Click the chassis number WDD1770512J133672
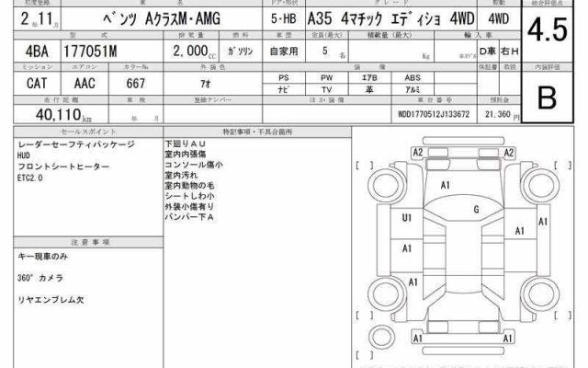Viewport: 588px width, 368px height. 434,115
